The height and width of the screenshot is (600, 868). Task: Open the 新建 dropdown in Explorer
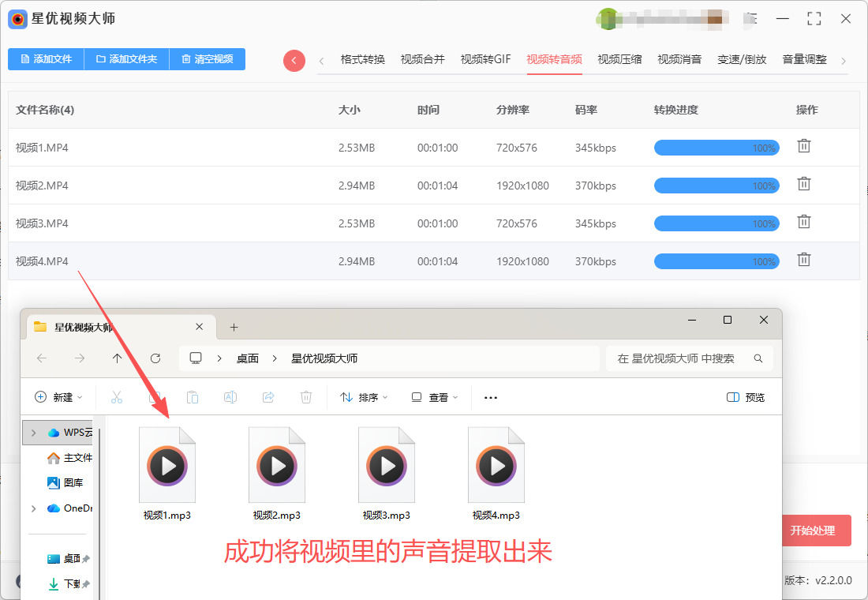click(58, 397)
